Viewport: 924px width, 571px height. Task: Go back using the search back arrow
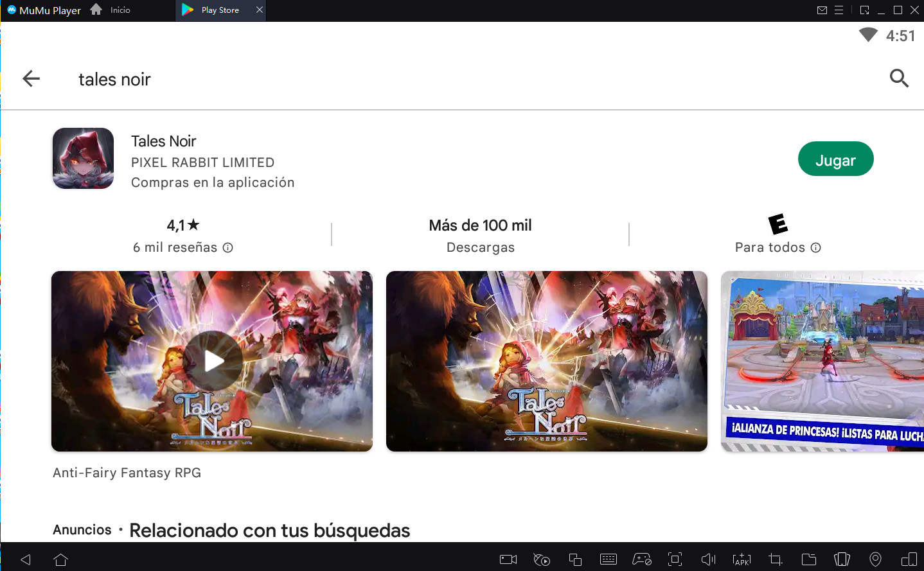tap(31, 79)
